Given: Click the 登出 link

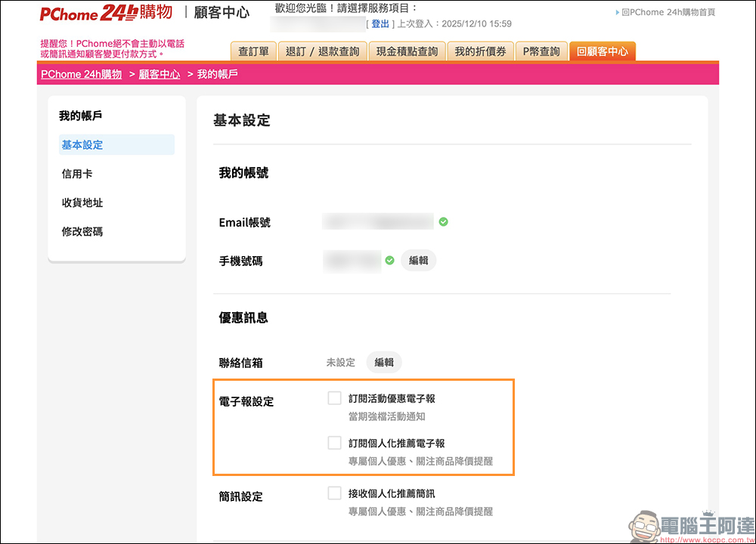Looking at the screenshot, I should point(380,23).
